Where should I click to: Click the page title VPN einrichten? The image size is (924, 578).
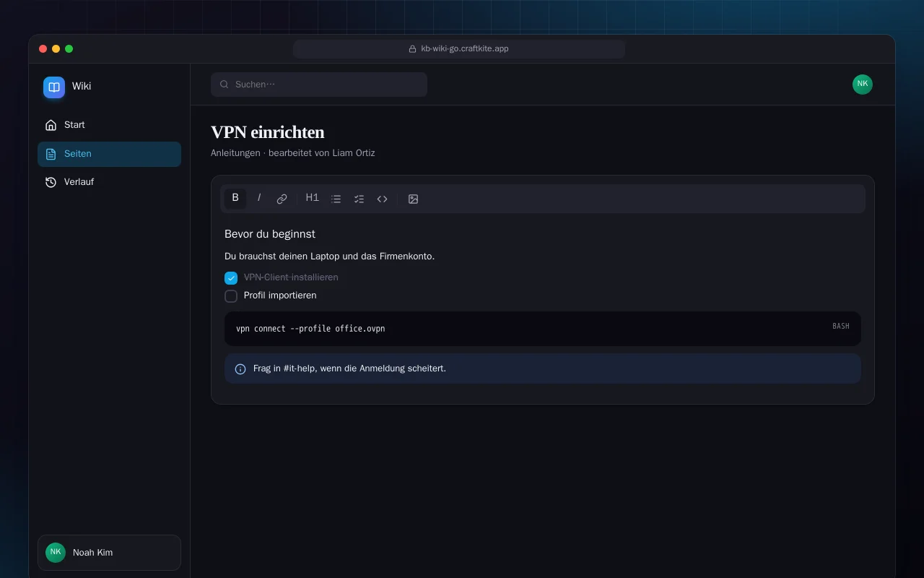(268, 133)
